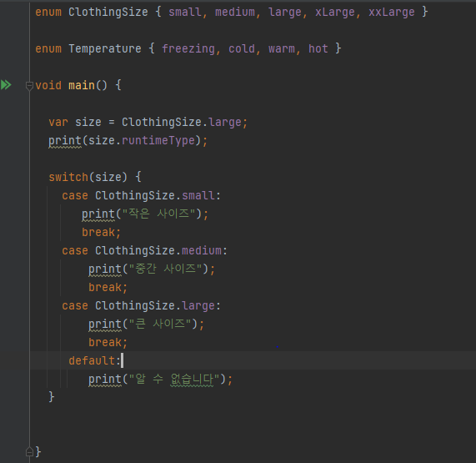Click the 'hot' enum value

(x=318, y=48)
